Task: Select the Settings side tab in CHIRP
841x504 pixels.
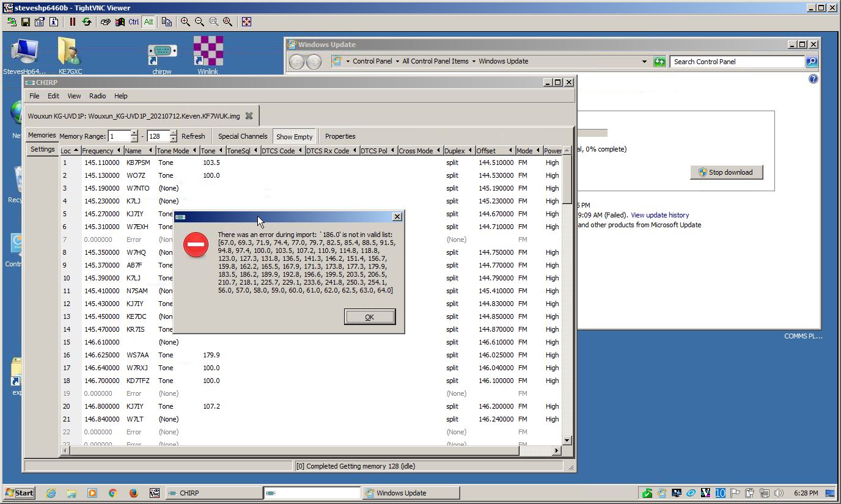Action: tap(42, 149)
